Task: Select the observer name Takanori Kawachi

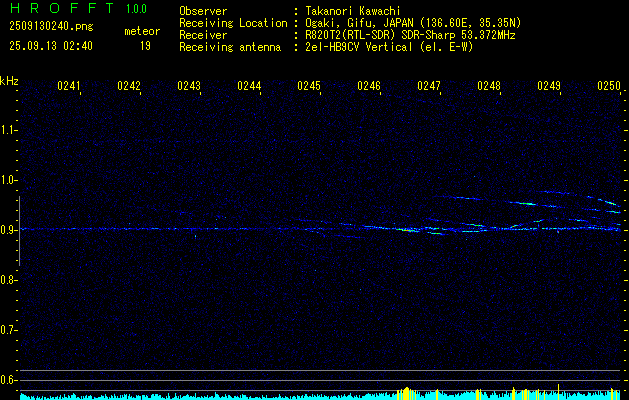Action: pos(353,11)
